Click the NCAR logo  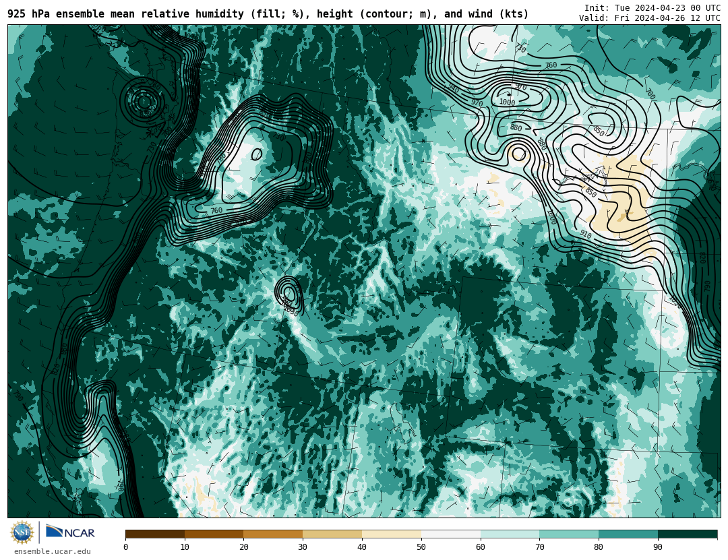point(70,532)
